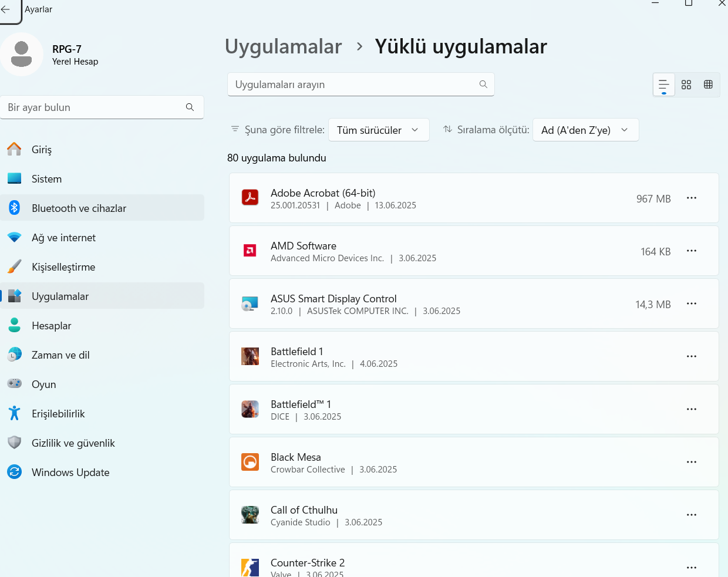Open Kişiselleştirme settings

click(x=102, y=266)
